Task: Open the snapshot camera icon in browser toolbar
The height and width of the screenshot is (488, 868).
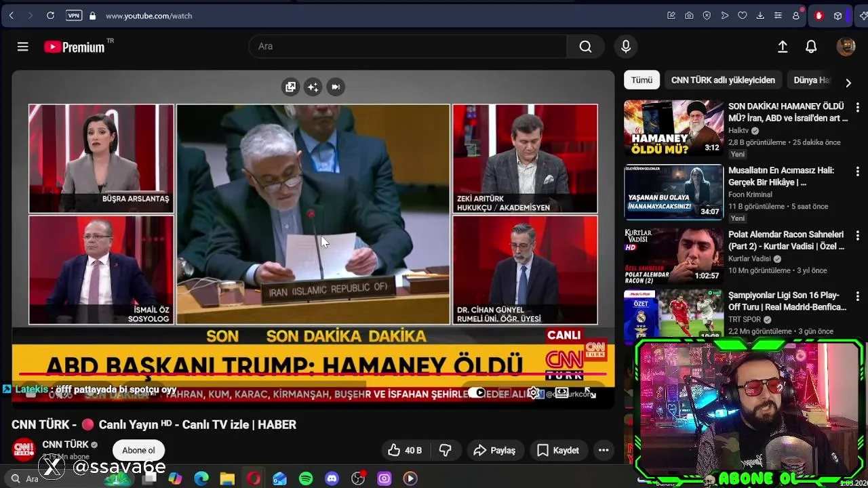Action: 689,16
